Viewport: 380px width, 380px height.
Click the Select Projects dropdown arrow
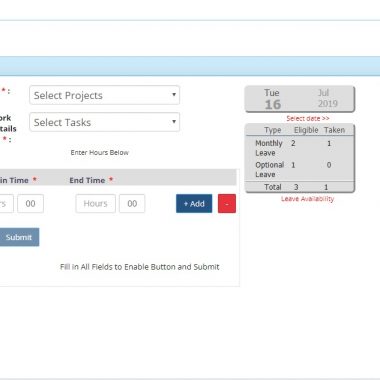(x=174, y=95)
